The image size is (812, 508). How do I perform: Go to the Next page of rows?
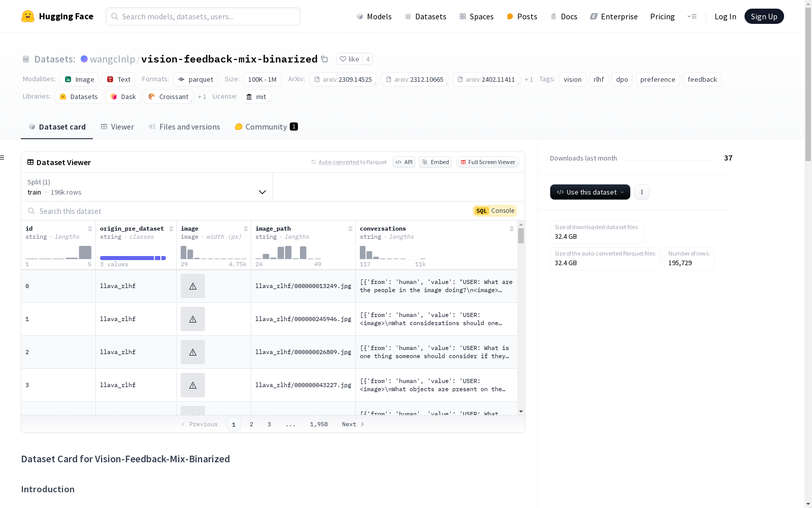[x=353, y=424]
